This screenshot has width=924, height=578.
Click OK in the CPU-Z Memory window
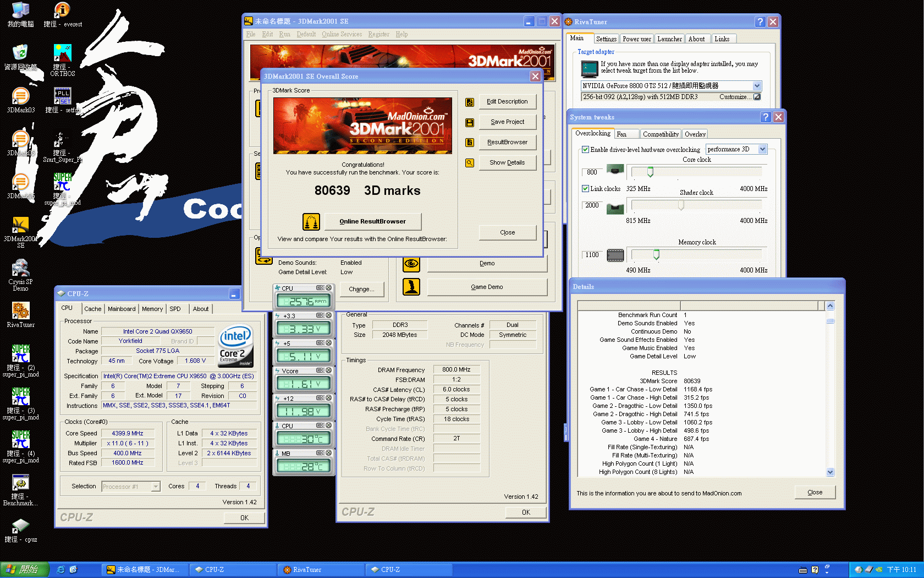click(x=526, y=512)
